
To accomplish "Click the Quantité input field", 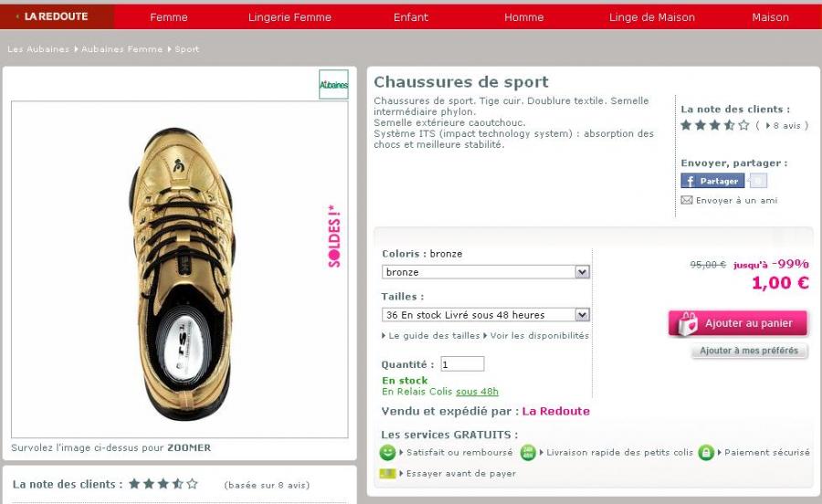I will tap(462, 364).
